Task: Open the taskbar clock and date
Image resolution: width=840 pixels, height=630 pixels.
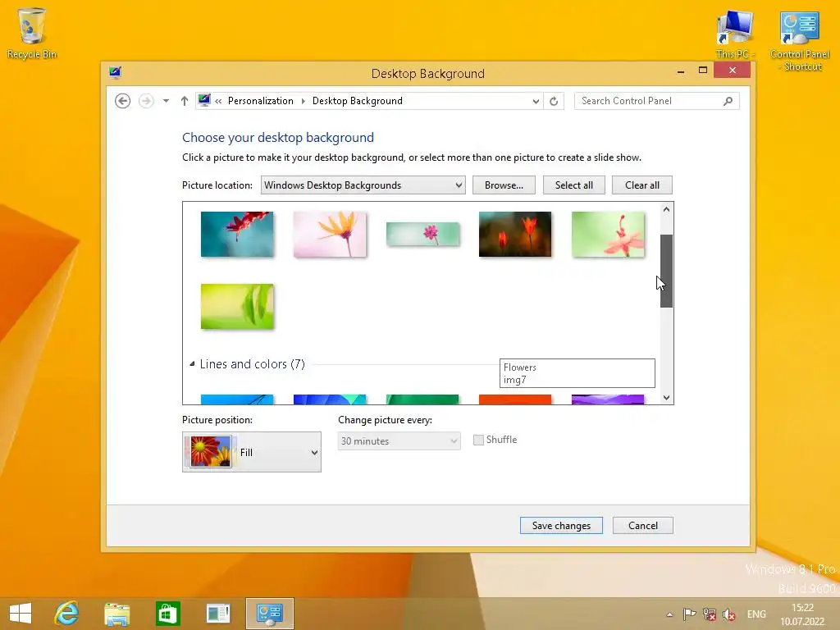Action: coord(802,614)
